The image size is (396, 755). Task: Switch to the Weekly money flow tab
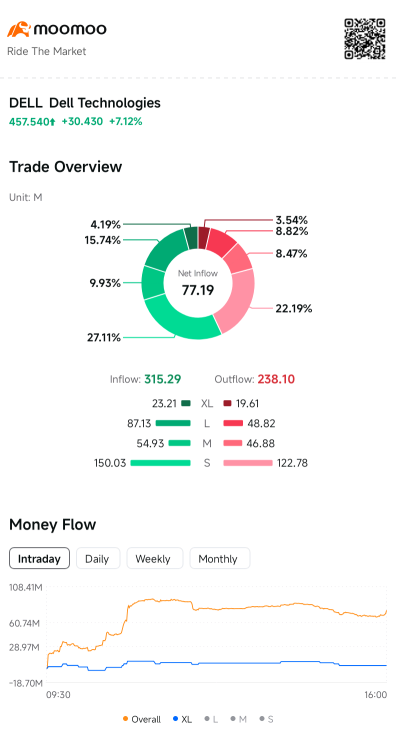[155, 559]
